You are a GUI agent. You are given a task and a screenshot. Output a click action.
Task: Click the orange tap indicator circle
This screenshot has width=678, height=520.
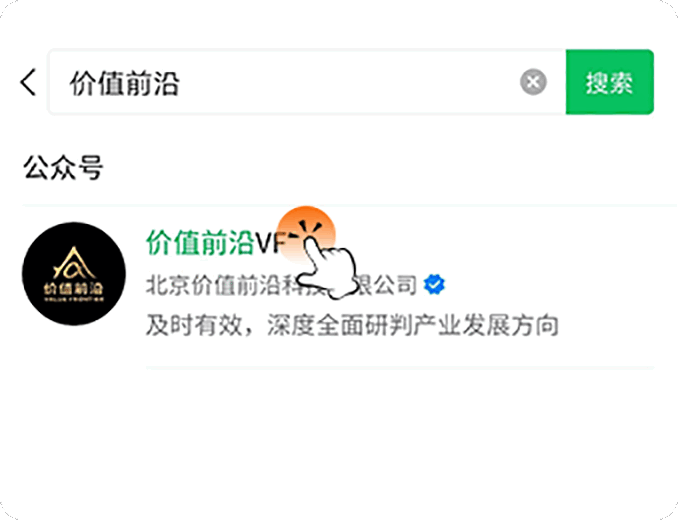click(x=306, y=235)
